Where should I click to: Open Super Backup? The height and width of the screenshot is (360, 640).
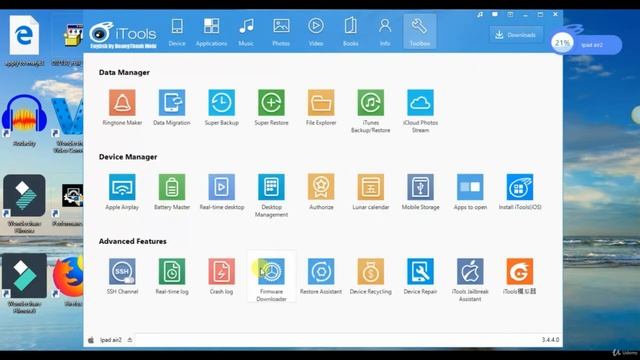[x=222, y=103]
